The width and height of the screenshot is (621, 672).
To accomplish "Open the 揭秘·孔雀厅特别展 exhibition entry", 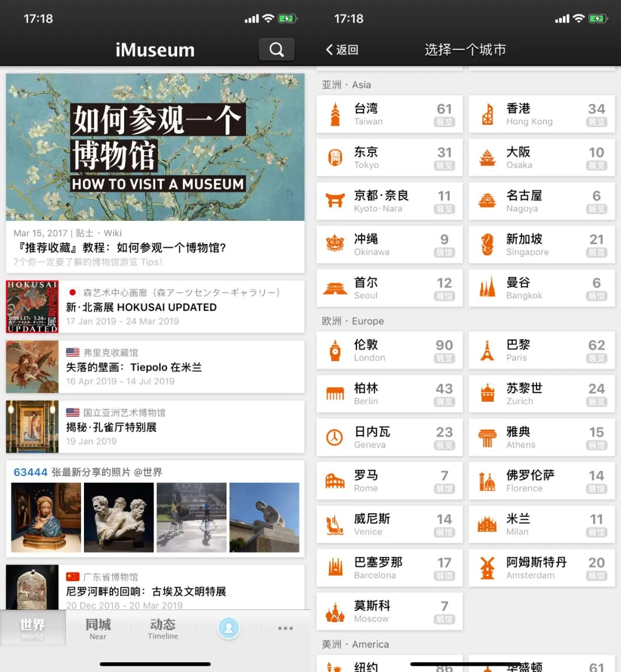I will [x=155, y=427].
